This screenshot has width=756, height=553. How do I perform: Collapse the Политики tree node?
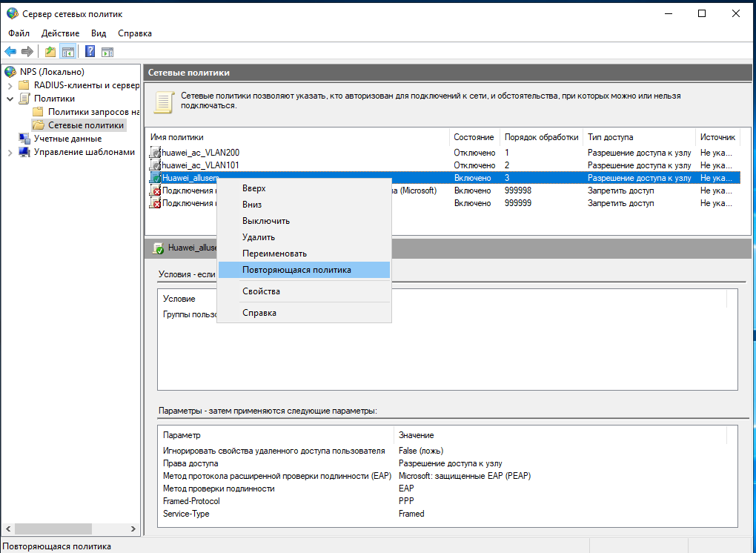point(10,99)
